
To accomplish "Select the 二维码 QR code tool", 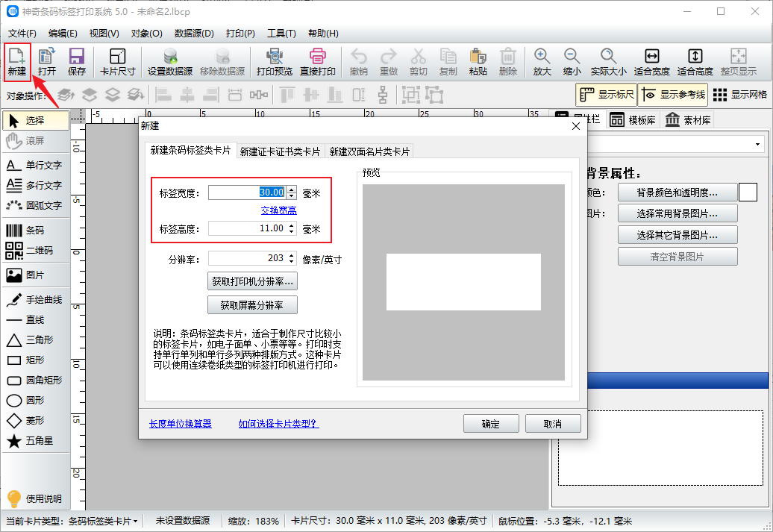I will click(36, 251).
